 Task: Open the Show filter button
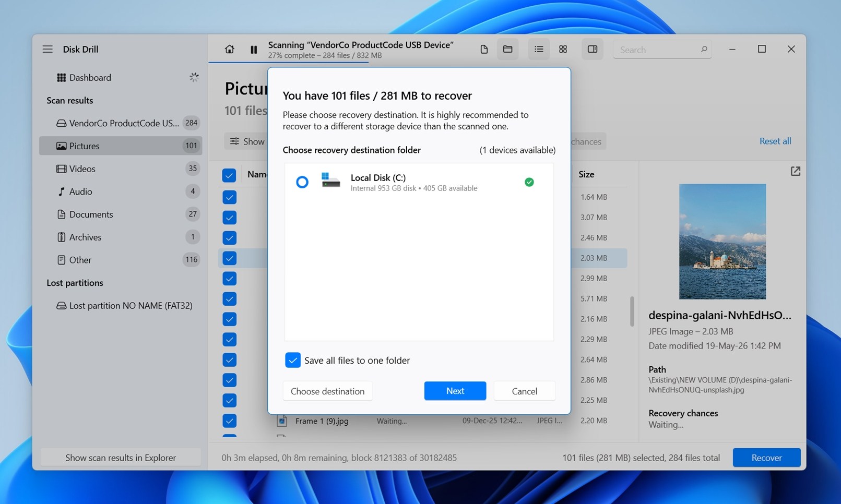click(x=246, y=141)
